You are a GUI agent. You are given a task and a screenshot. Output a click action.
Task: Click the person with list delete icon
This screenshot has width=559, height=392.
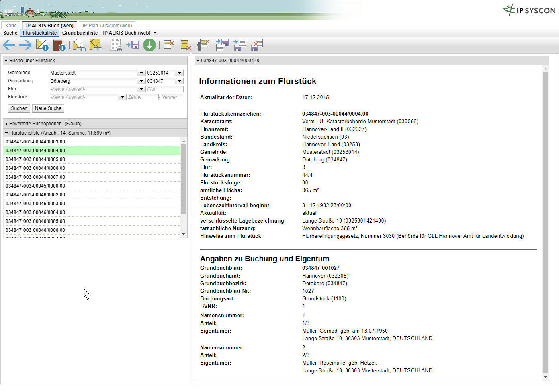[x=203, y=45]
